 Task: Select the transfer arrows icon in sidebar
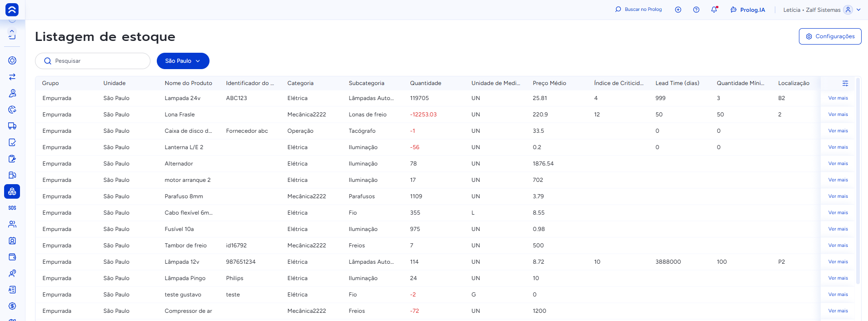point(12,77)
